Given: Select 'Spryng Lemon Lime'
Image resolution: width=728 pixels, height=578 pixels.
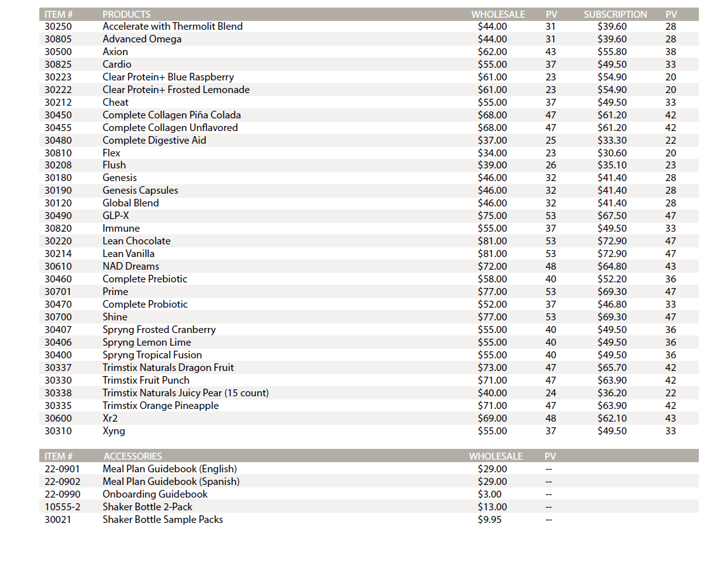Looking at the screenshot, I should coord(147,342).
